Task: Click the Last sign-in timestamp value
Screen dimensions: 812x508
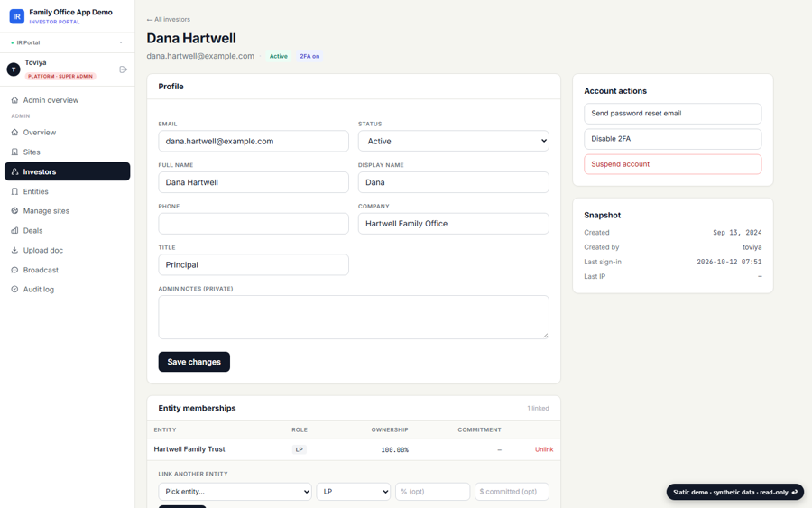Action: coord(729,262)
